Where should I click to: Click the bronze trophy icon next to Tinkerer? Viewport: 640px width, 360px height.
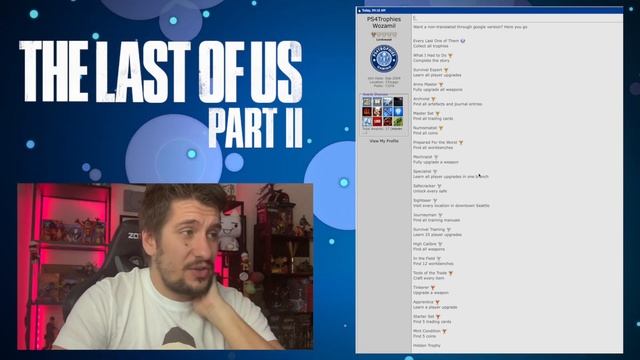[x=433, y=287]
